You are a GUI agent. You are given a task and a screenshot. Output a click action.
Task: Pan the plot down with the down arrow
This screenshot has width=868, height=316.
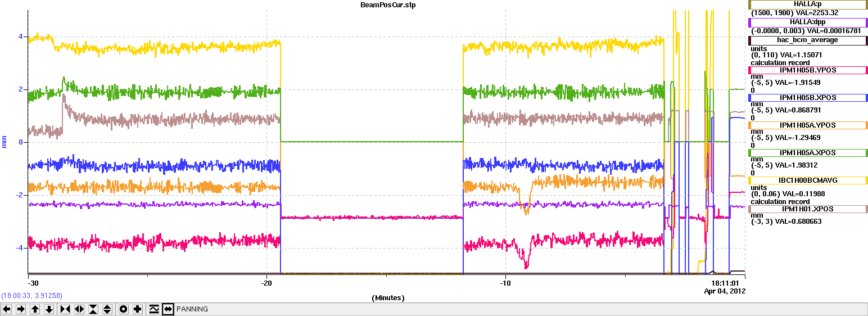[49, 309]
